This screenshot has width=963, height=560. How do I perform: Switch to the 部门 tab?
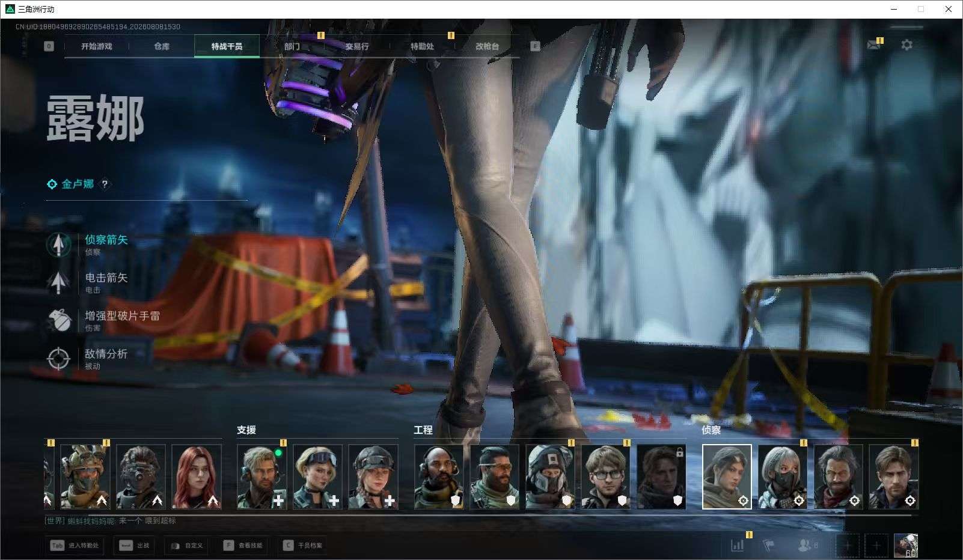point(292,46)
